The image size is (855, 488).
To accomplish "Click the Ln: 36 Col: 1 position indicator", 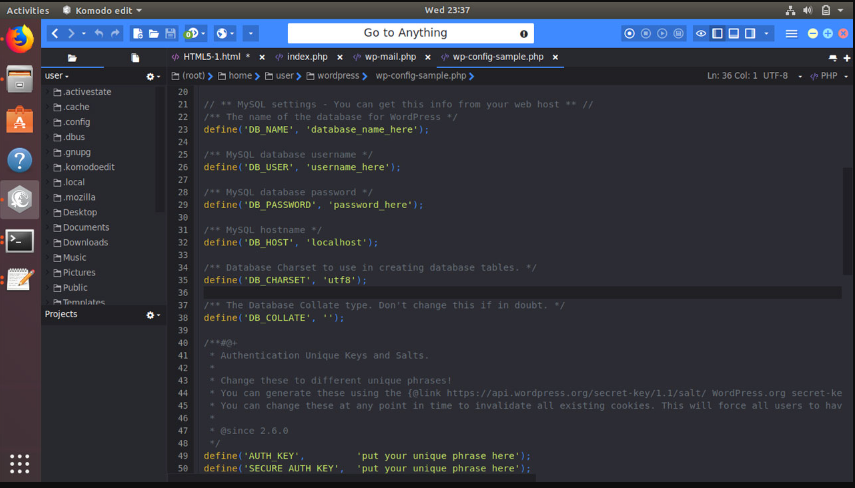I will (x=732, y=76).
